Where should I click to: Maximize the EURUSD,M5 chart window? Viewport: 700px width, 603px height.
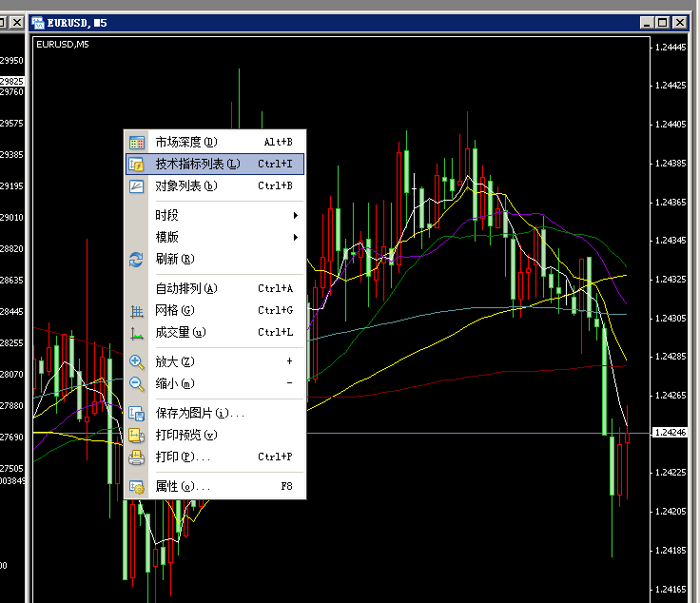tap(663, 23)
